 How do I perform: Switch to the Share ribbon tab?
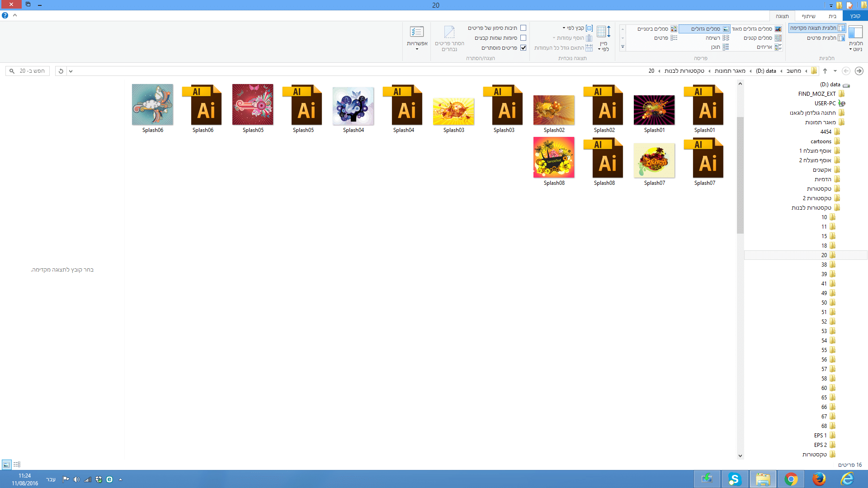808,16
